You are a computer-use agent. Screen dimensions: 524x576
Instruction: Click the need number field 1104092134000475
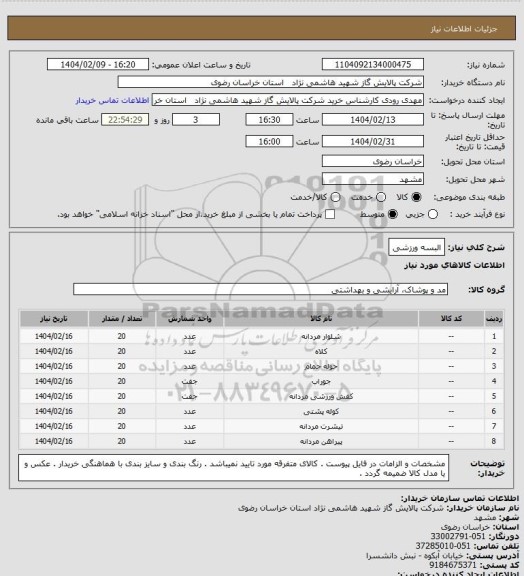click(373, 64)
